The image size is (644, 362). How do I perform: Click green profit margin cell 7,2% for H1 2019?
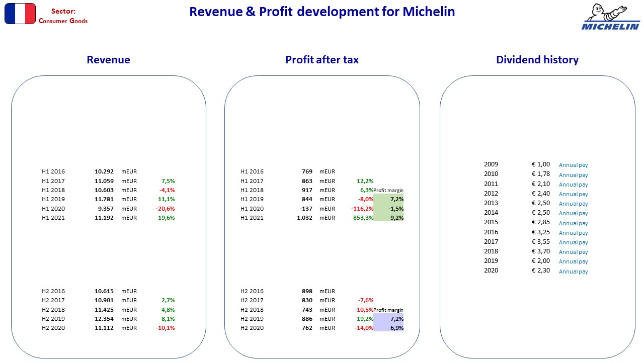click(x=388, y=199)
